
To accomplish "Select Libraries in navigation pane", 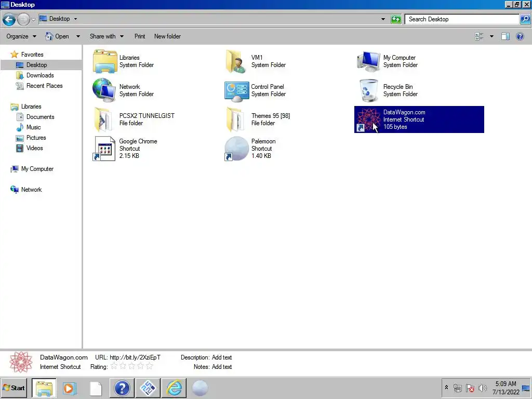I will tap(31, 107).
